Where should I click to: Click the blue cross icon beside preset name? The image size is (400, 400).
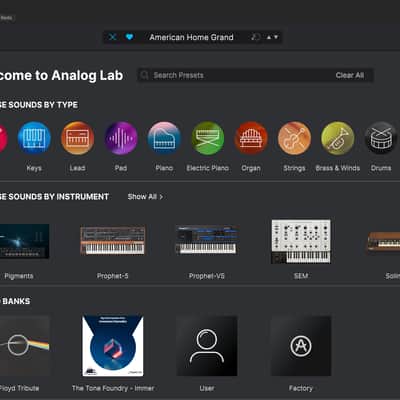pos(113,37)
